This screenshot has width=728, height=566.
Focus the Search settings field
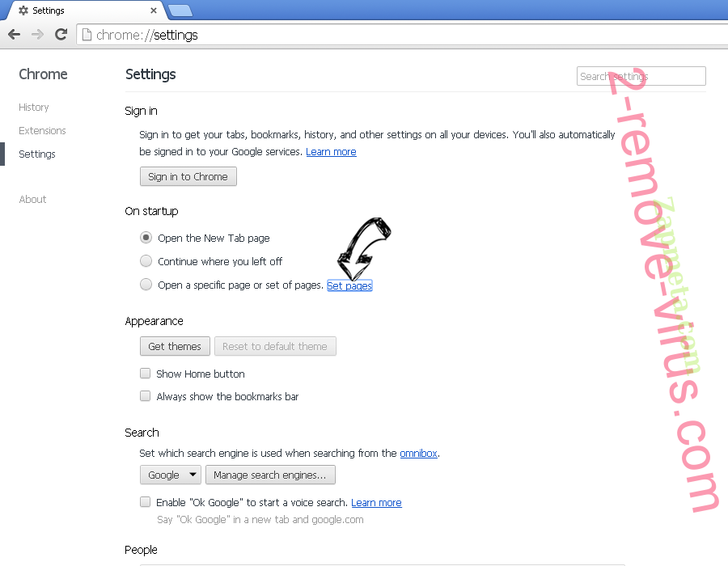641,76
